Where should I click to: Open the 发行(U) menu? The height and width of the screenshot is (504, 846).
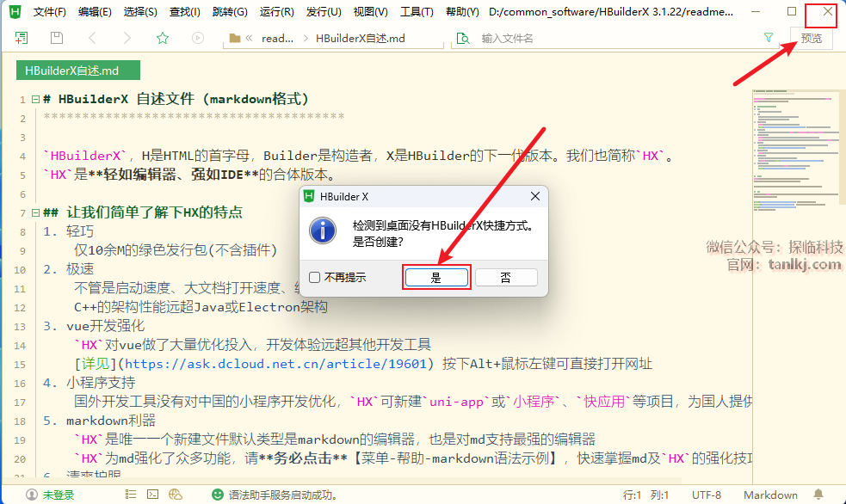pos(324,12)
